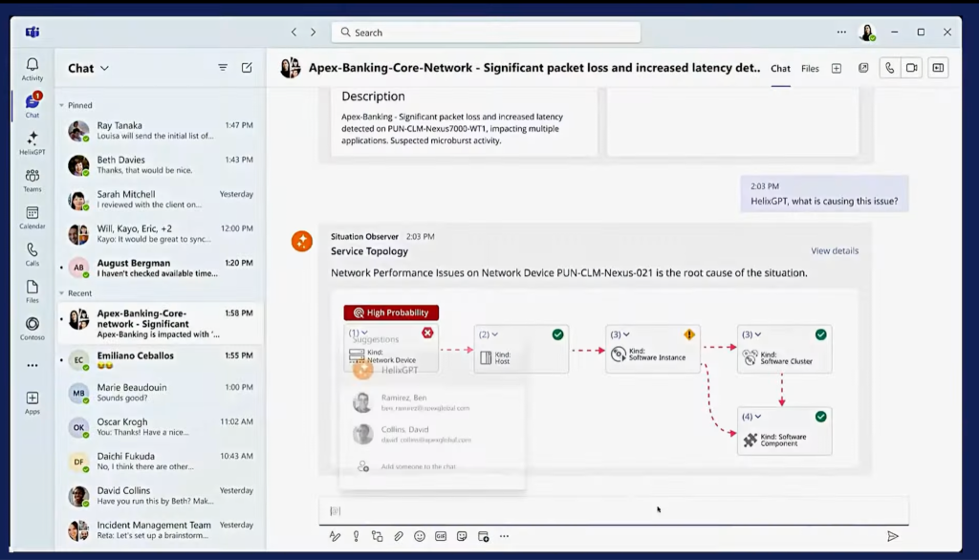This screenshot has width=979, height=560.
Task: Attach a file with the paperclip
Action: (x=399, y=536)
